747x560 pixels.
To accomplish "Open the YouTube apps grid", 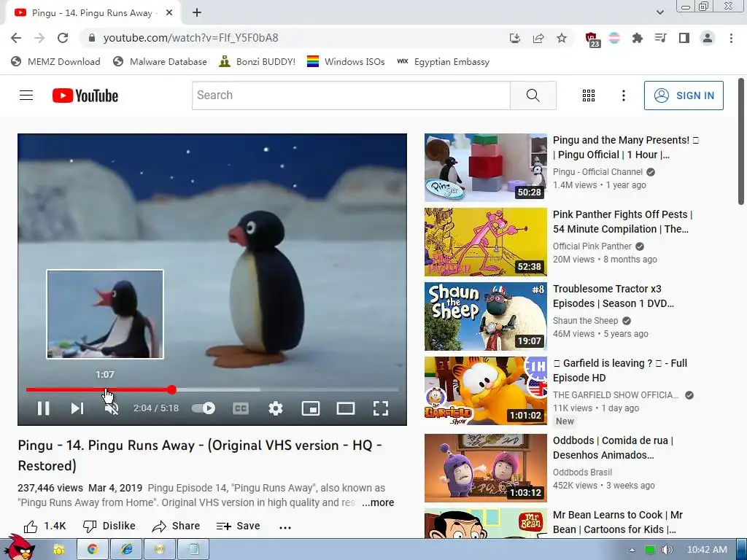I will pos(589,96).
